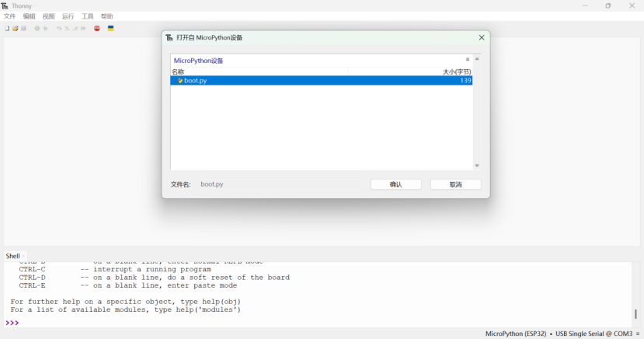
Task: Open the 视图 menu
Action: point(48,16)
